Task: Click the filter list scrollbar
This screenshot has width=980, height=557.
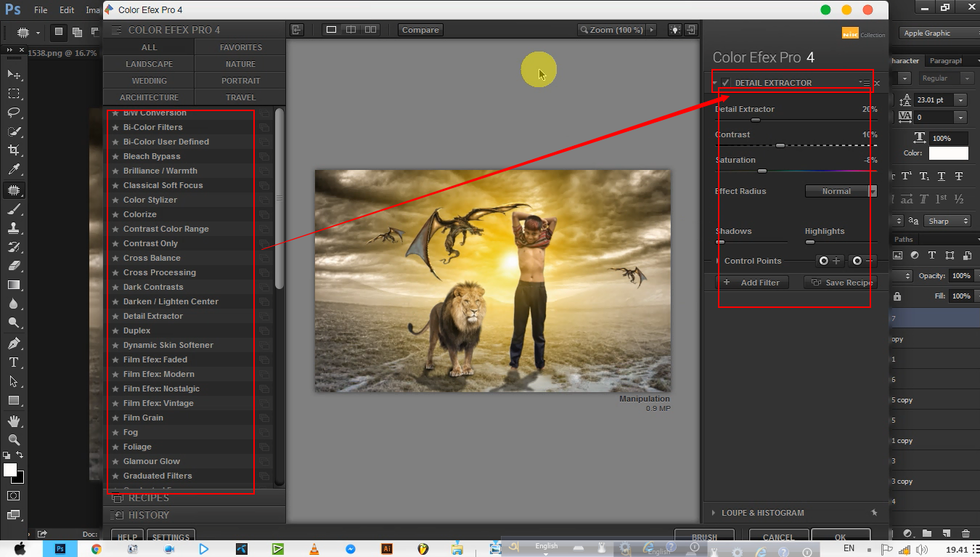Action: coord(279,200)
